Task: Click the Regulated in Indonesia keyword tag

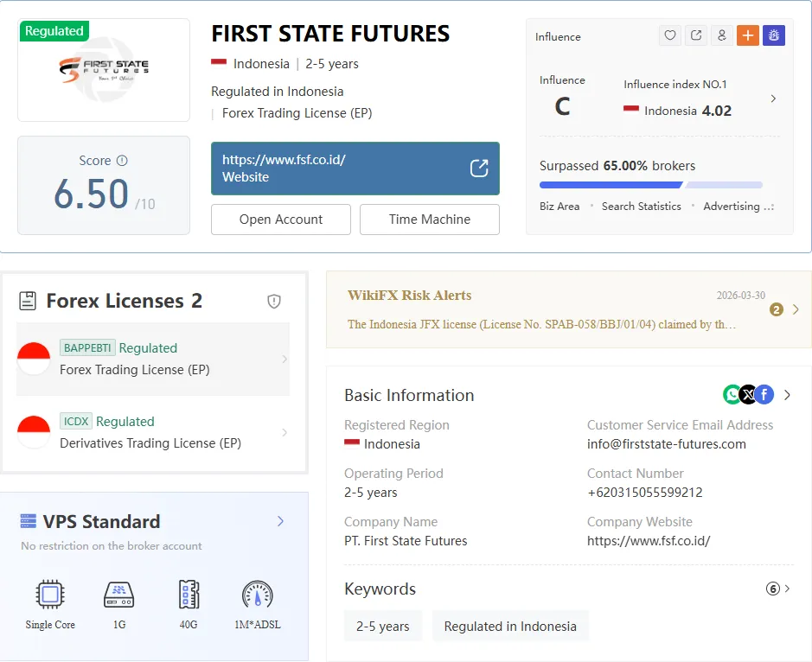Action: 510,627
